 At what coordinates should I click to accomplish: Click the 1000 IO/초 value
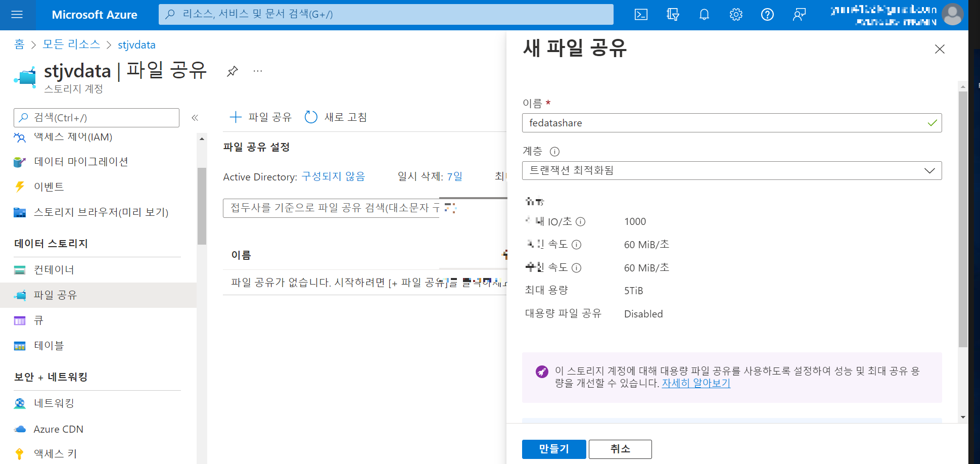[x=635, y=221]
